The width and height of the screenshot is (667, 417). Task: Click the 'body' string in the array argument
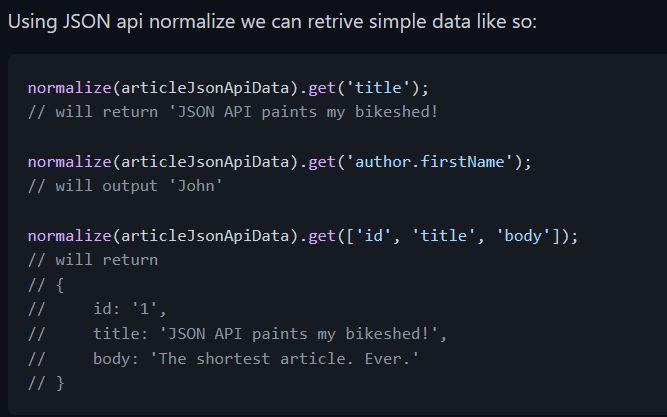click(521, 237)
